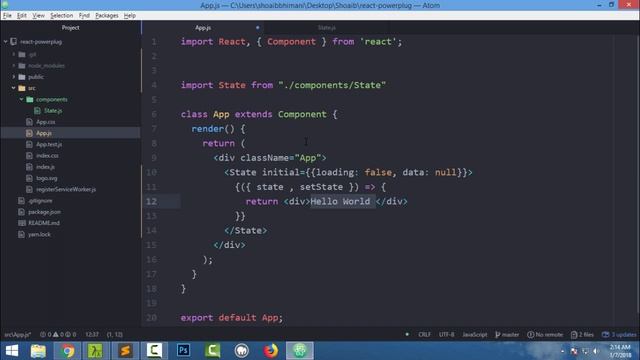This screenshot has width=640, height=360.
Task: Open the Find menu
Action: (x=84, y=16)
